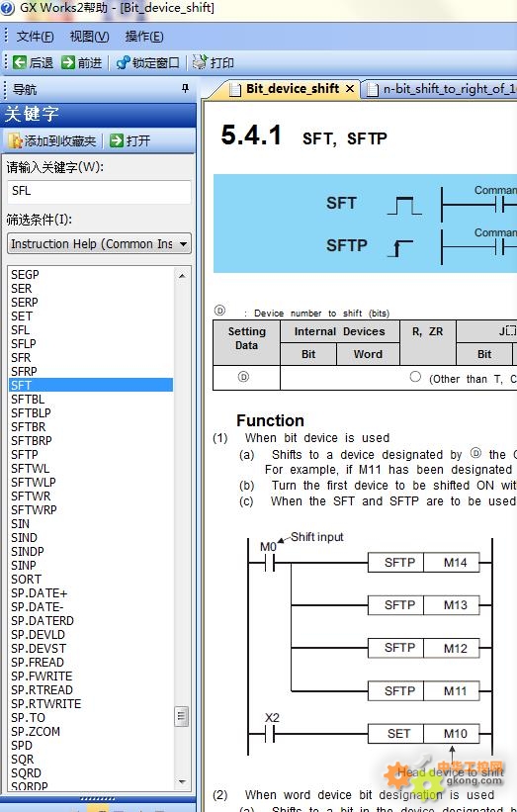Close the Bit_device_shift tab
The height and width of the screenshot is (812, 517).
coord(350,89)
